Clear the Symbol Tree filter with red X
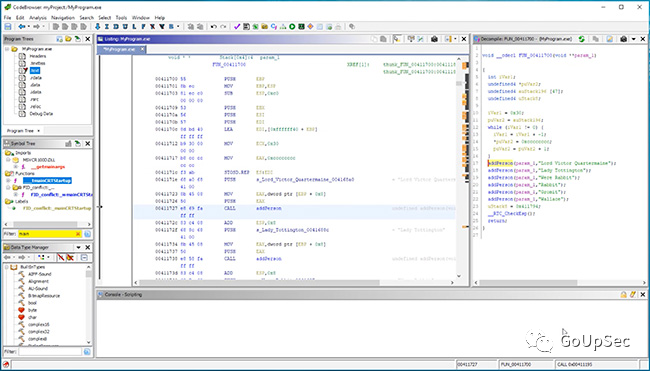Viewport: 650px width, 371px height. (x=78, y=234)
